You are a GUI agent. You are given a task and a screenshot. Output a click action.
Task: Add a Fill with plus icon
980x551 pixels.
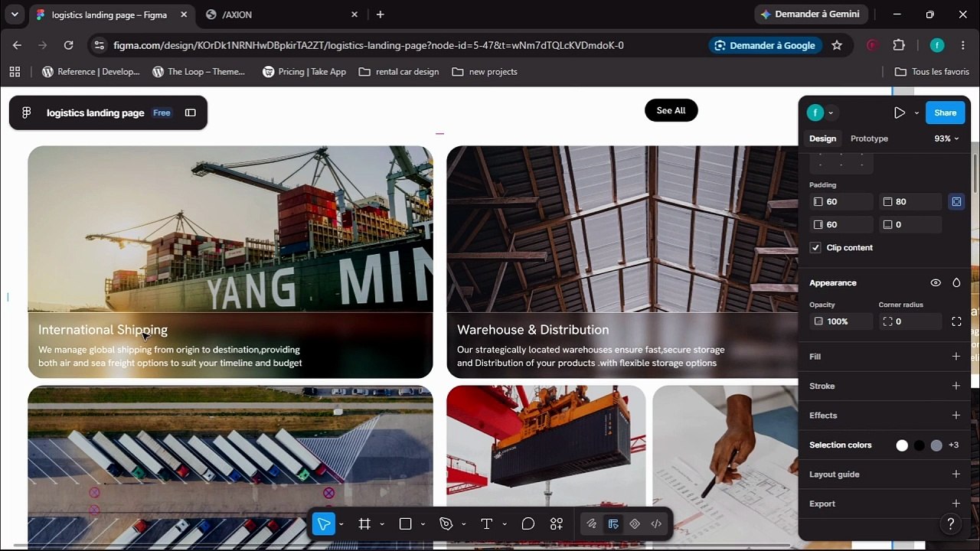click(x=956, y=357)
